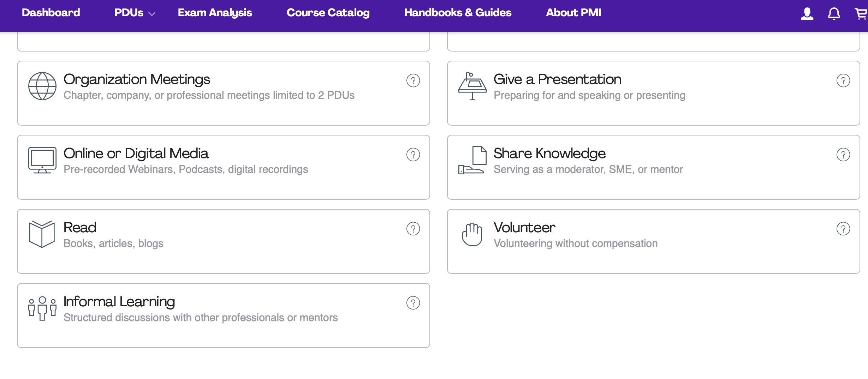Click help icon for Read card
The height and width of the screenshot is (379, 868).
pos(413,229)
